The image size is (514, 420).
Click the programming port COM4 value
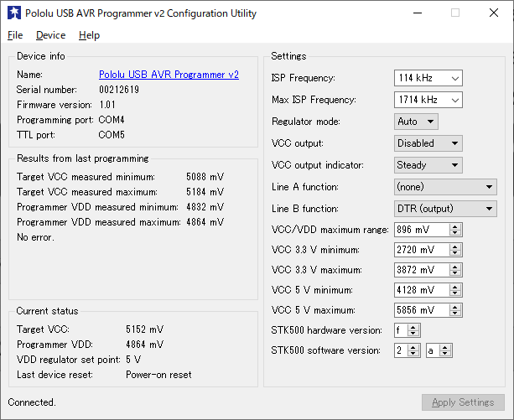coord(112,120)
